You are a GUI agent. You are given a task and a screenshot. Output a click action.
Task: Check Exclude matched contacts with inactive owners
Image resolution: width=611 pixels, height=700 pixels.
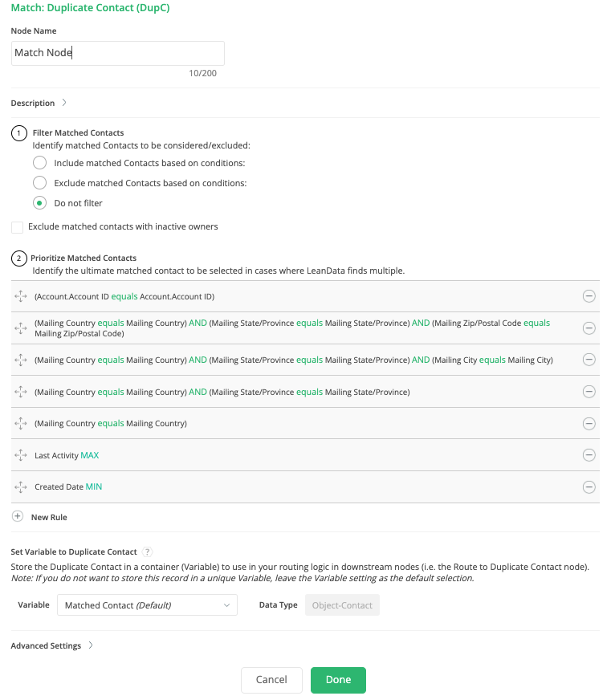pos(17,227)
